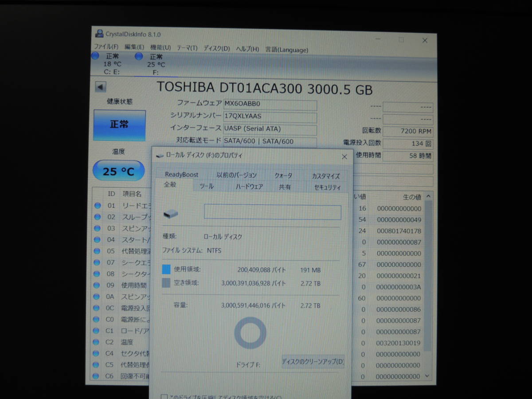The height and width of the screenshot is (399, 532).
Task: Click status icon of attribute C5 row
Action: click(96, 365)
